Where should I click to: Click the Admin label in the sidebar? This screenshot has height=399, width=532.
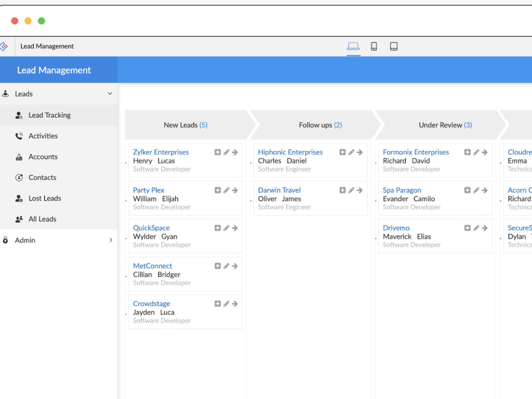25,240
